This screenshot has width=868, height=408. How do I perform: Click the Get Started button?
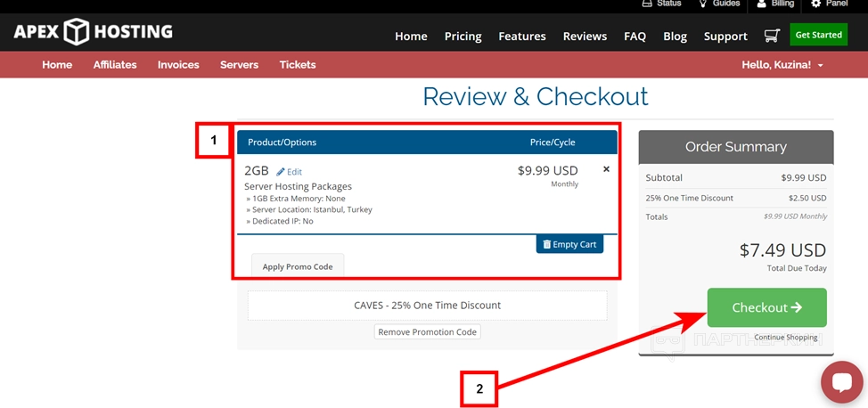point(818,35)
